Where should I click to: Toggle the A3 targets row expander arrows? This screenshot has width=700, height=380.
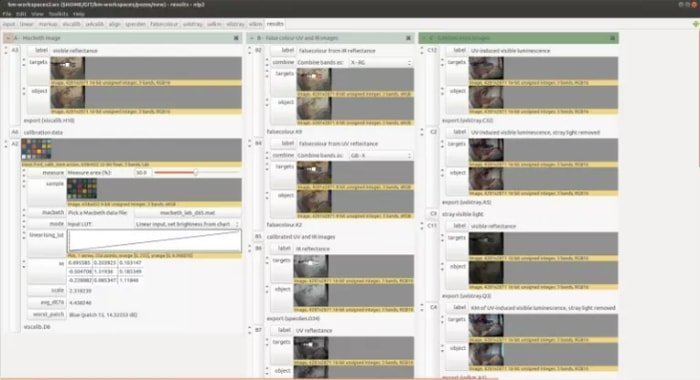24,63
